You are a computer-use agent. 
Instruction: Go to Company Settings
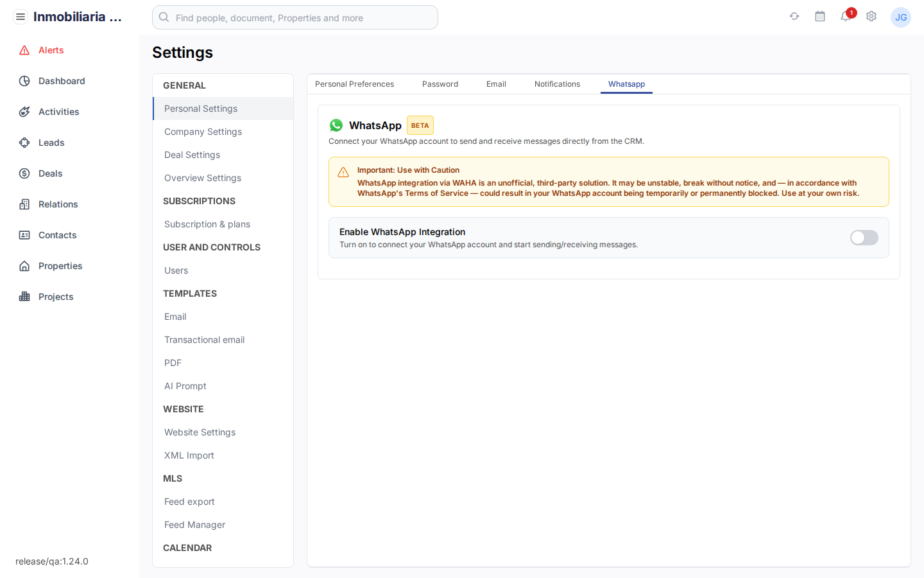(203, 132)
